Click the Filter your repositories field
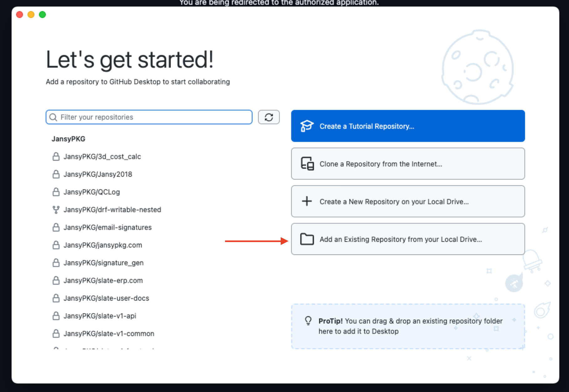 pyautogui.click(x=149, y=117)
